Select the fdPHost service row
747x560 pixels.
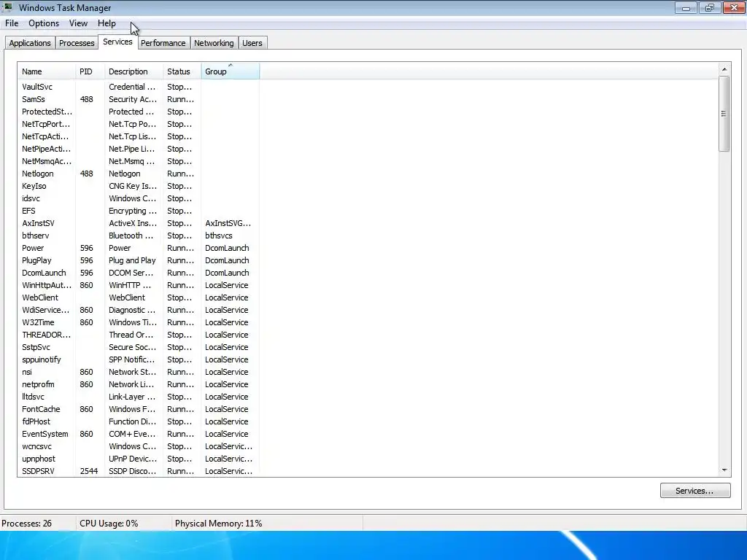(138, 421)
